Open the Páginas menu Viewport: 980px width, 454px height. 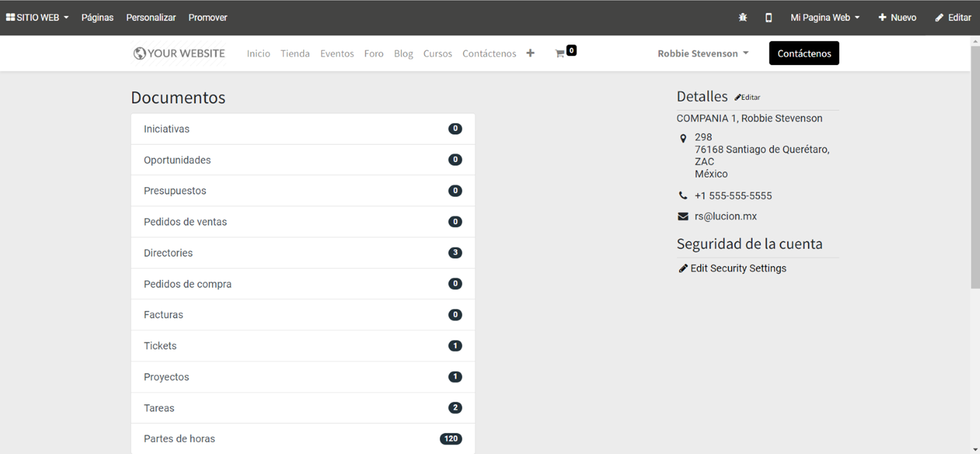[97, 17]
